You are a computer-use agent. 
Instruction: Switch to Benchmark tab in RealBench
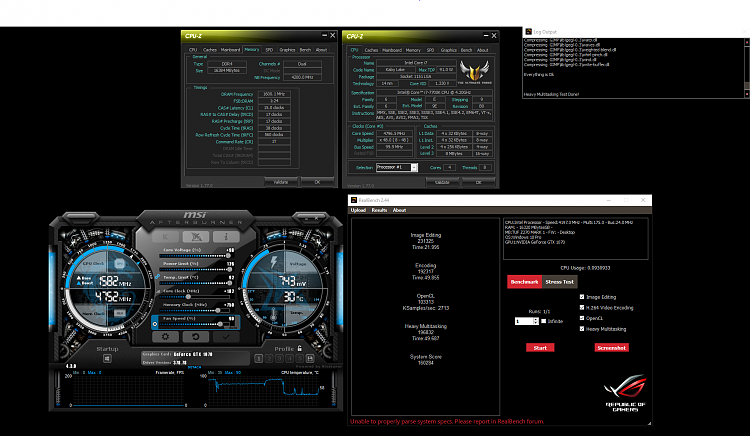point(524,282)
